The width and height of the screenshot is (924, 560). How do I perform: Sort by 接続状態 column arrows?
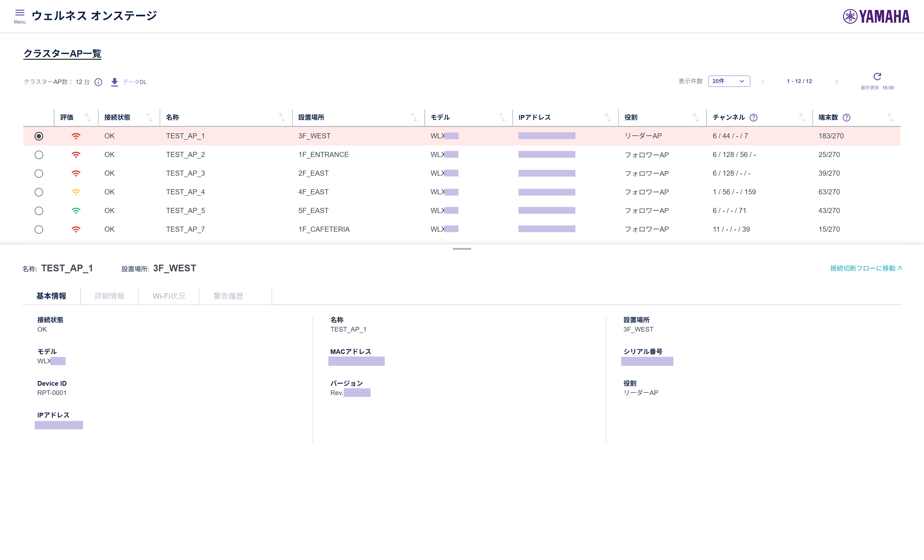pos(149,117)
